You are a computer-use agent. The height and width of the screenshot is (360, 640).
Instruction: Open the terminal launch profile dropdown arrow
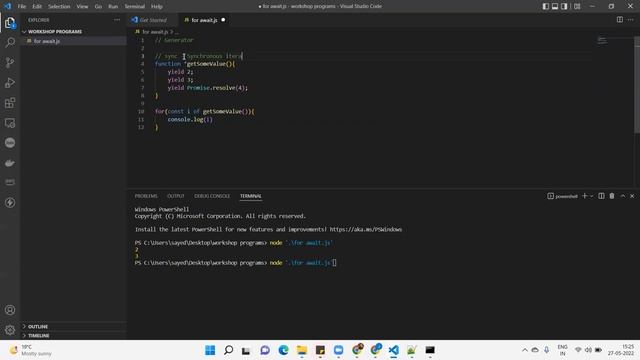point(591,196)
